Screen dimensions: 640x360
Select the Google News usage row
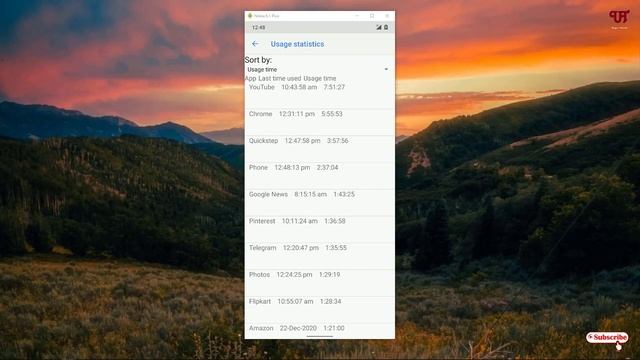[319, 202]
